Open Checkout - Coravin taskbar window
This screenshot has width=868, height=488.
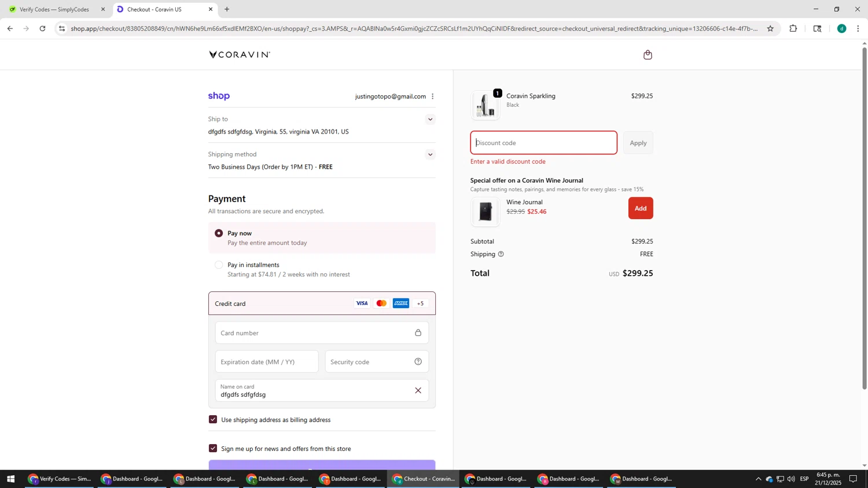[x=424, y=479]
